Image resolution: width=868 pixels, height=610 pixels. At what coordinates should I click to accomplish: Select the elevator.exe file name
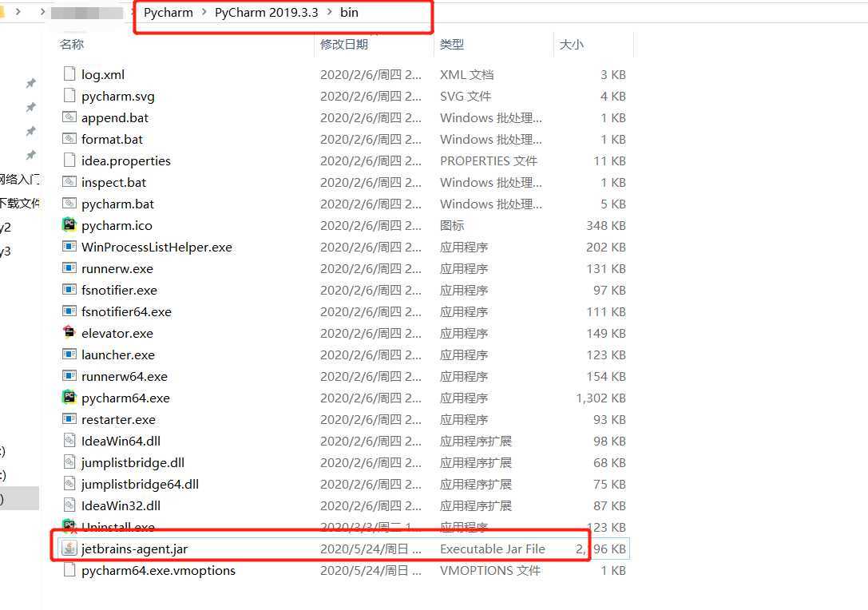tap(117, 333)
